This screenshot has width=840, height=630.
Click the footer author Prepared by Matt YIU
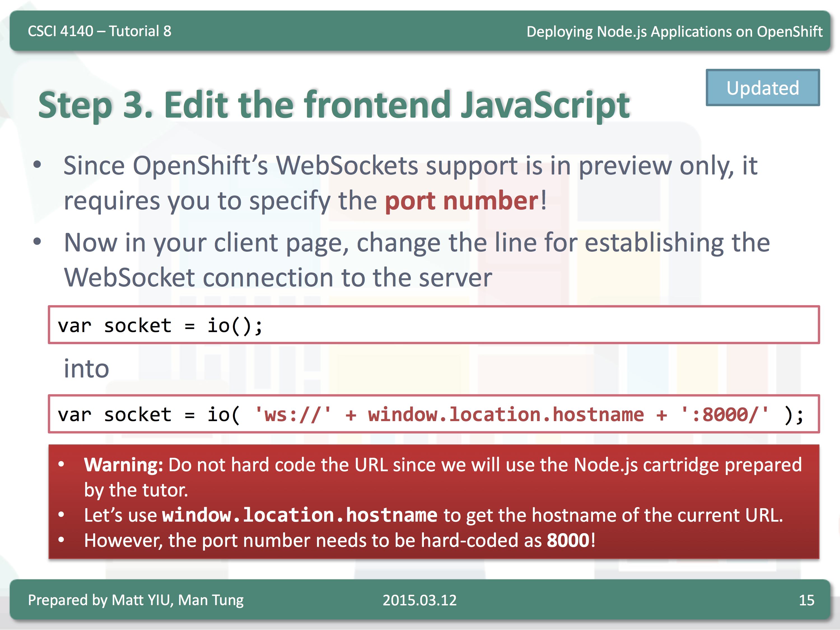[136, 600]
